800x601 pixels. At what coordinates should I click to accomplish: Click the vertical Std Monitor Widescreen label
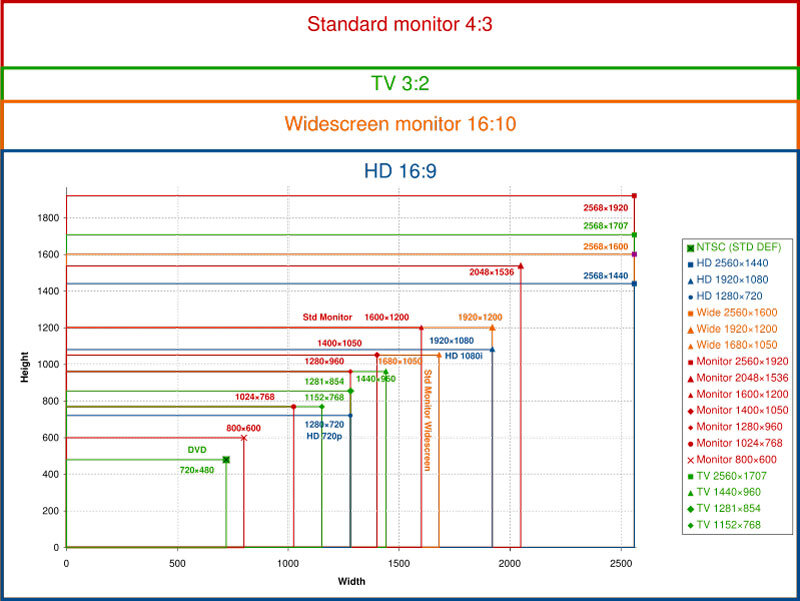tap(428, 420)
